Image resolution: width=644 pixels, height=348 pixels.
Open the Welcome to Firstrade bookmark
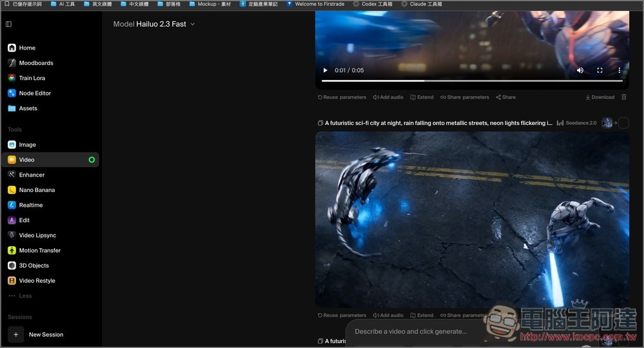[x=316, y=4]
